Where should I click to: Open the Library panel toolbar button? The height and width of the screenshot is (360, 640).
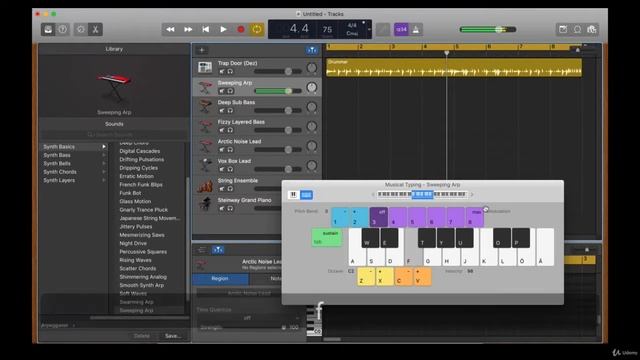[48, 29]
